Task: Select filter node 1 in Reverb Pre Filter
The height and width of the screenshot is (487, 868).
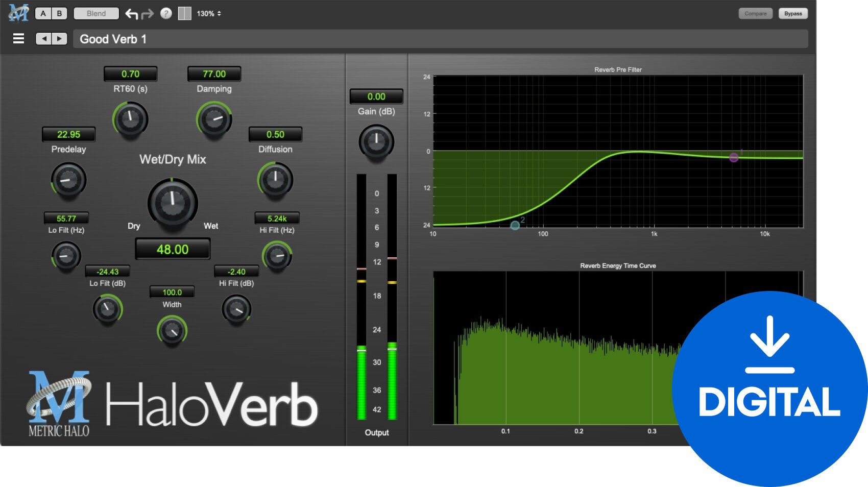Action: tap(734, 157)
